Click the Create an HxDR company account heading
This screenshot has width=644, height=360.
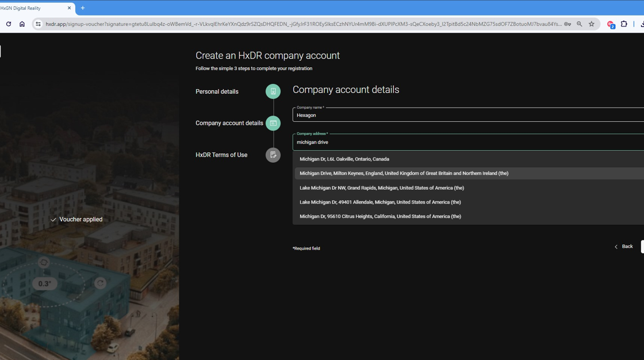coord(267,55)
